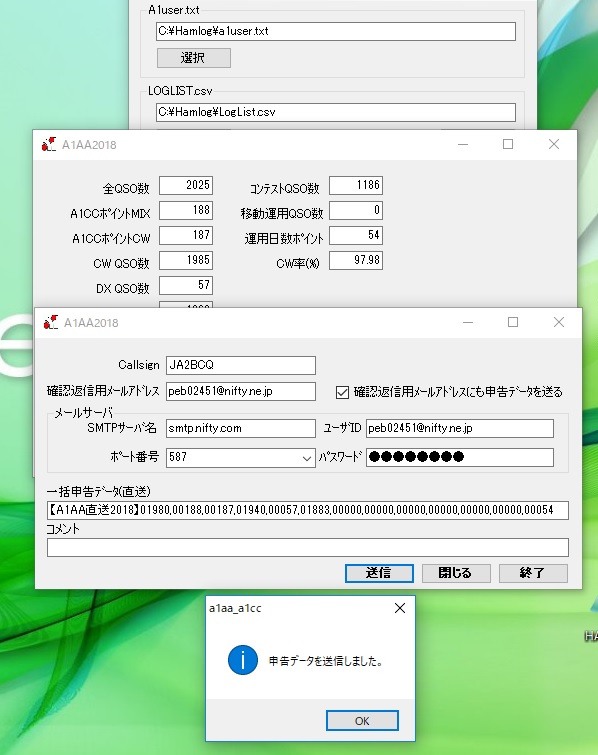Click OK in the a1aa_a1cc message box
Screen dimensions: 598x755
362,720
